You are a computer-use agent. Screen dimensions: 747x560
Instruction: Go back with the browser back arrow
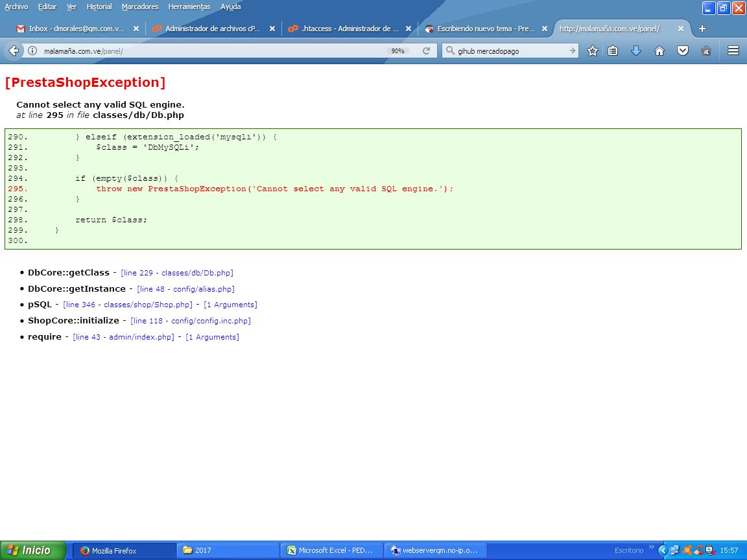[x=14, y=51]
